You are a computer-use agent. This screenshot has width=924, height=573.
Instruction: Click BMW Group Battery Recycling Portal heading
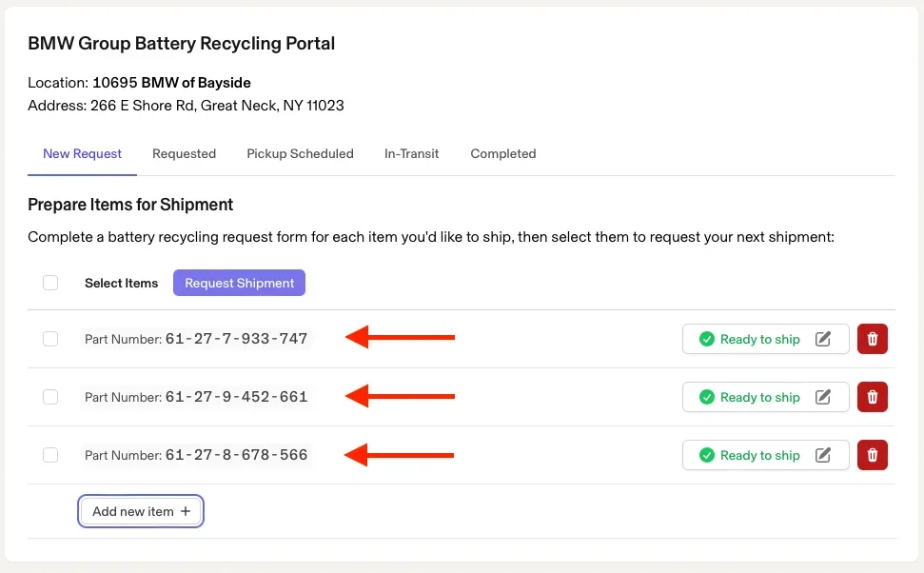point(182,44)
